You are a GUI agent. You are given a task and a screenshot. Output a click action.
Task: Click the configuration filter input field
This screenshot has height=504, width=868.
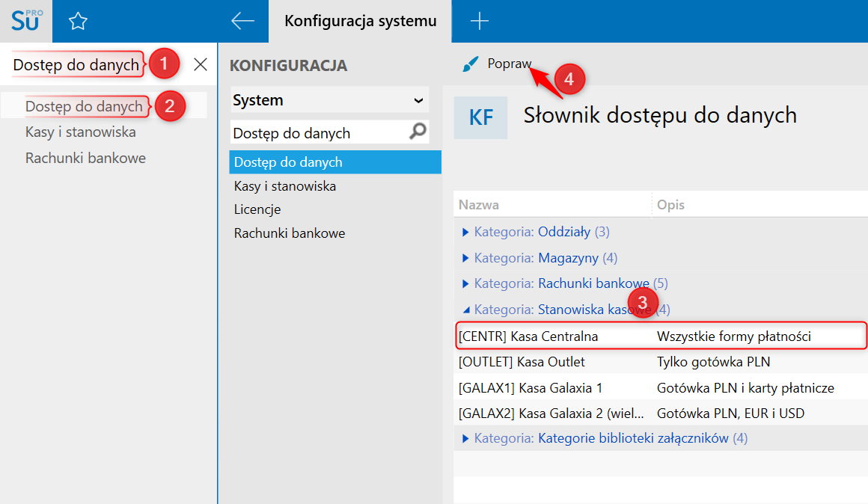[318, 133]
